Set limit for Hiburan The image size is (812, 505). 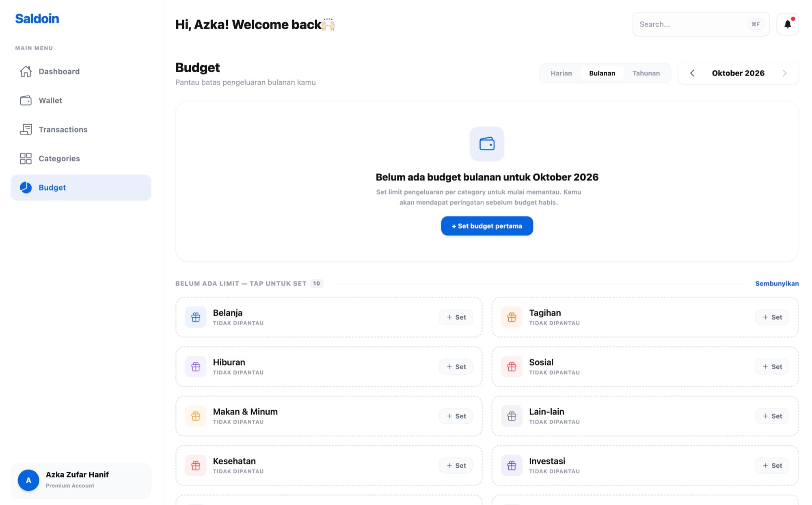456,366
